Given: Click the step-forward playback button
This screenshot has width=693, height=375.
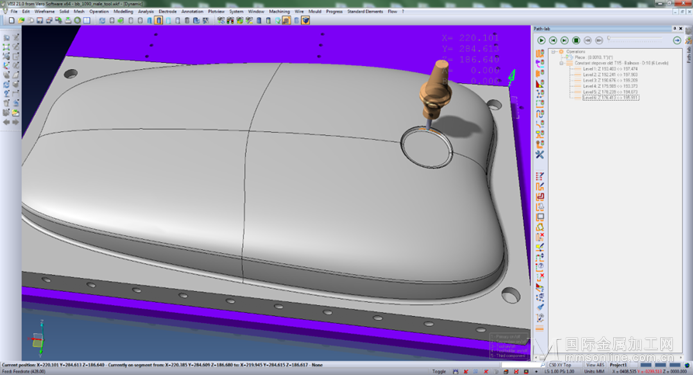Looking at the screenshot, I should (564, 40).
